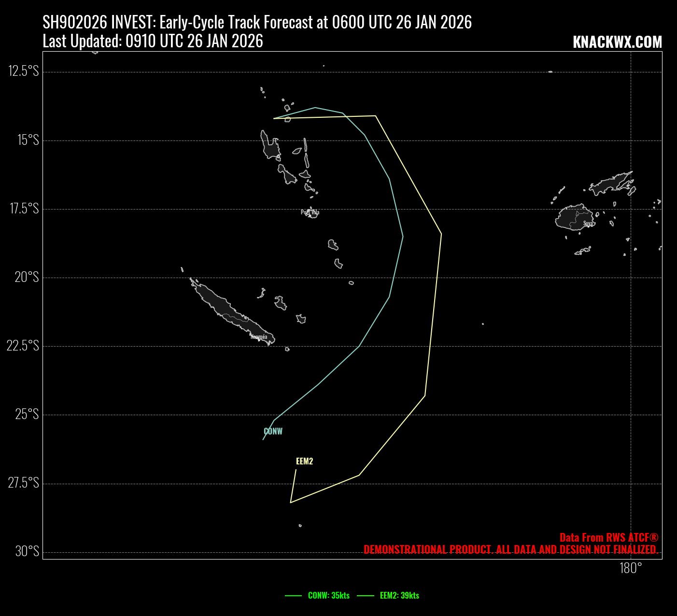
Task: Click the CONW: 35kts legend entry
Action: point(328,596)
